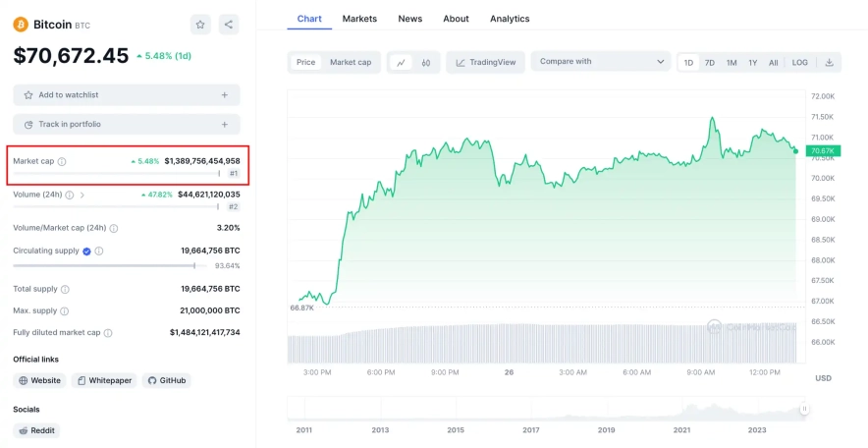Select the line chart type icon

[x=401, y=62]
